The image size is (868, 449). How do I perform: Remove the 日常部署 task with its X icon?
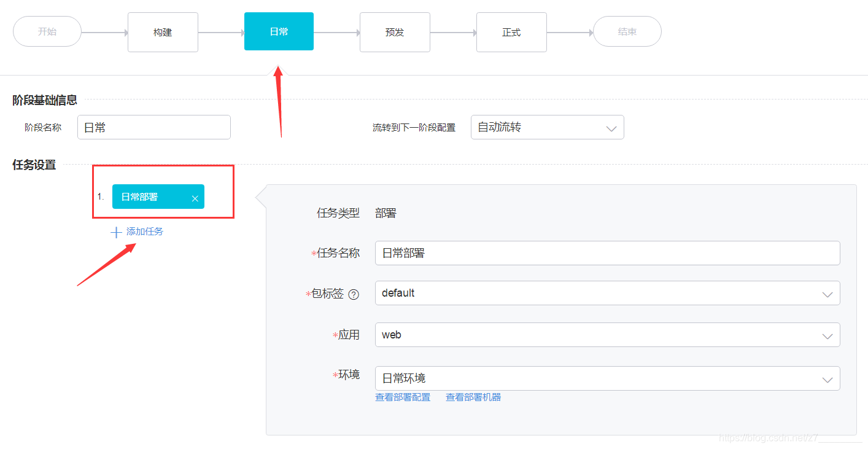195,198
